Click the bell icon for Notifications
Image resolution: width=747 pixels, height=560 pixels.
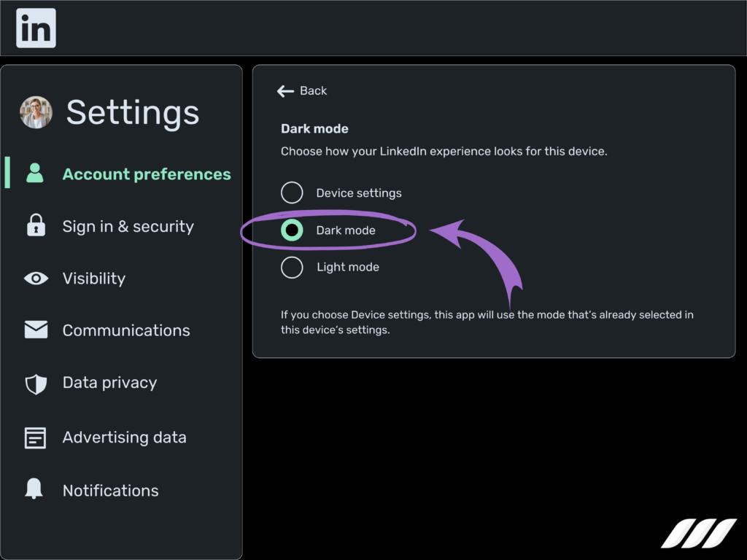click(35, 490)
